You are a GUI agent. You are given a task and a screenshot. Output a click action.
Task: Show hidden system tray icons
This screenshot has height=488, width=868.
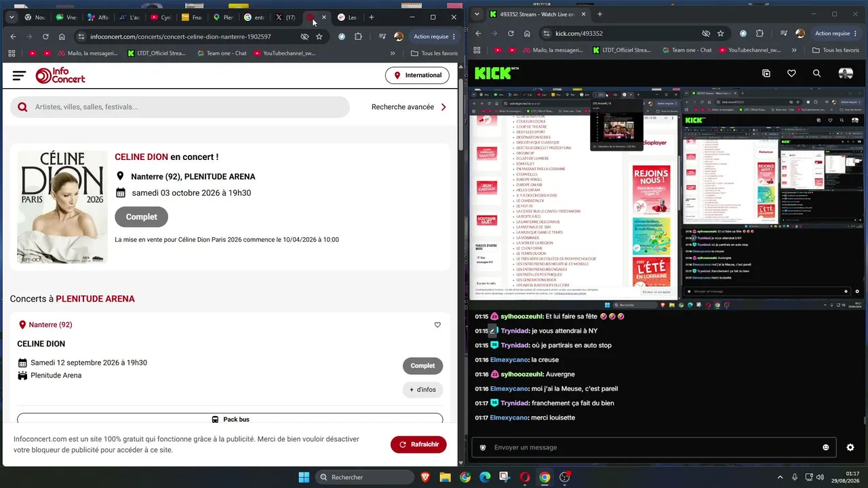(780, 477)
